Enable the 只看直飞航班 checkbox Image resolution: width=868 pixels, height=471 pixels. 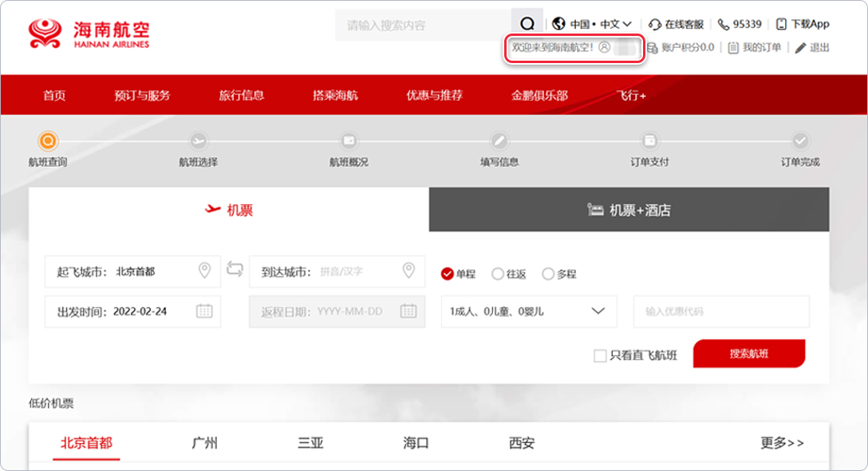pos(600,356)
